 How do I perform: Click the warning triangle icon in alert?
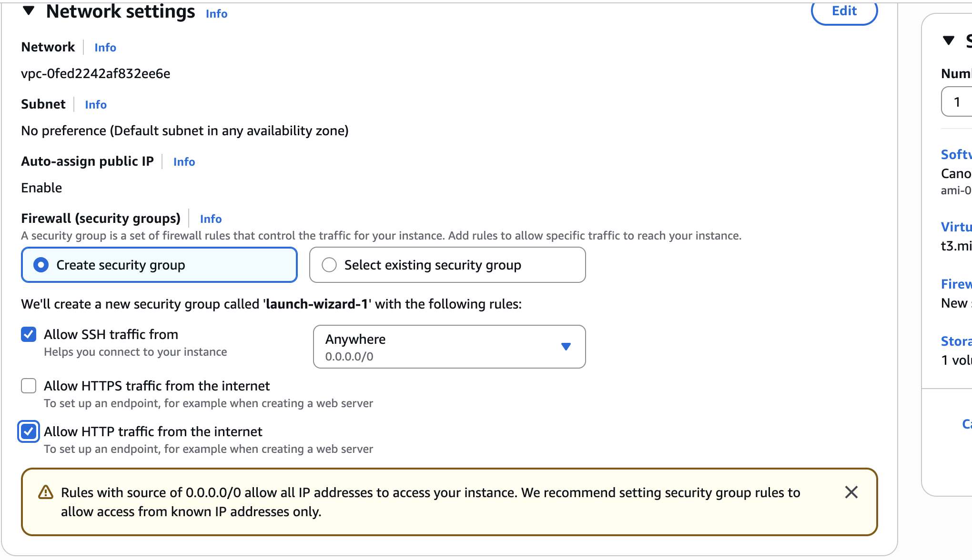coord(46,492)
